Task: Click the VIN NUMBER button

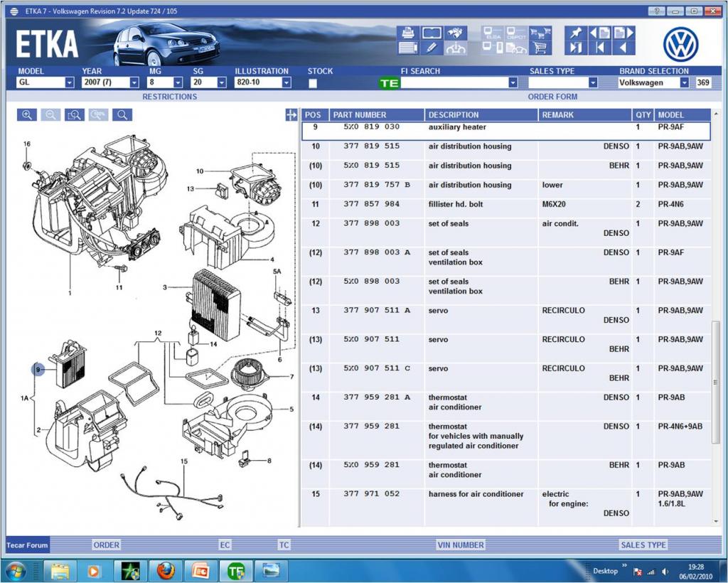Action: coord(461,545)
